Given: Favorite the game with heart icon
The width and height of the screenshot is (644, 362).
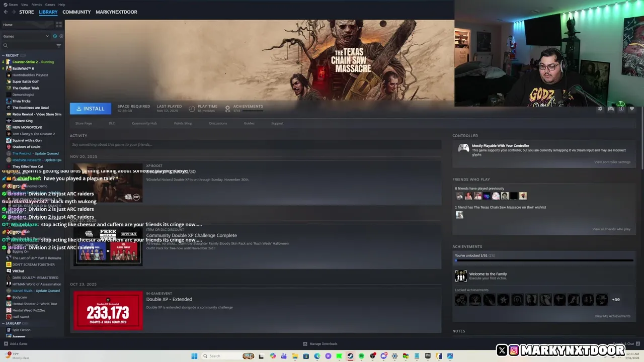Looking at the screenshot, I should (x=632, y=109).
